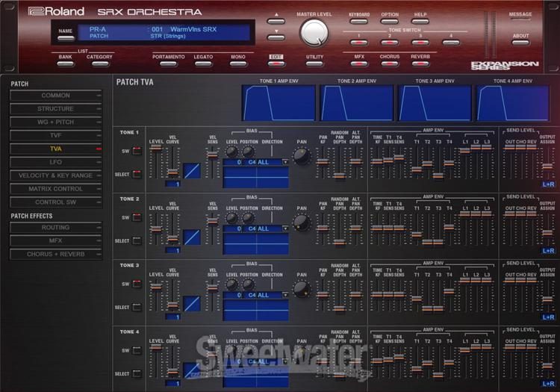
Task: Turn the Tone 1 Pan knob
Action: [302, 156]
